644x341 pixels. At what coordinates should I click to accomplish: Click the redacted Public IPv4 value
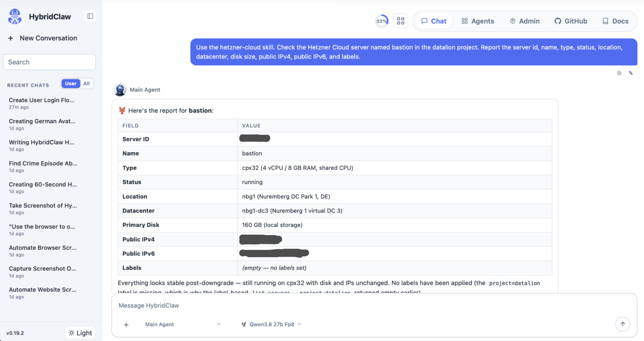pyautogui.click(x=261, y=239)
